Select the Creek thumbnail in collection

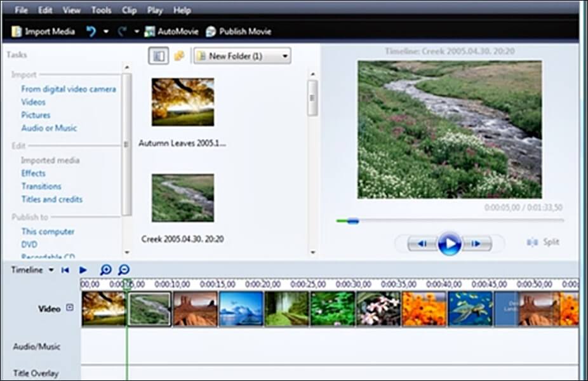pos(183,197)
